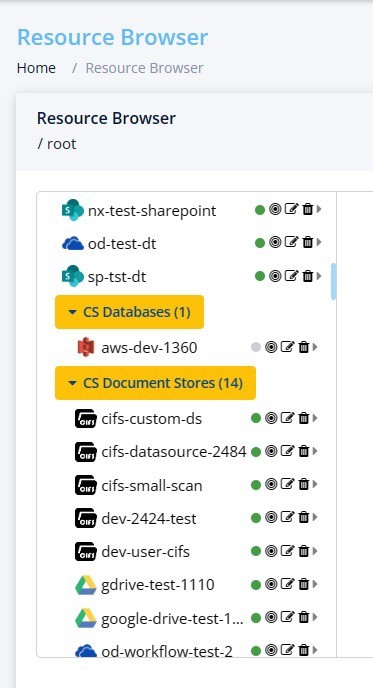The width and height of the screenshot is (373, 688).
Task: Click the Google Drive icon of gdrive-test-1110
Action: point(86,585)
